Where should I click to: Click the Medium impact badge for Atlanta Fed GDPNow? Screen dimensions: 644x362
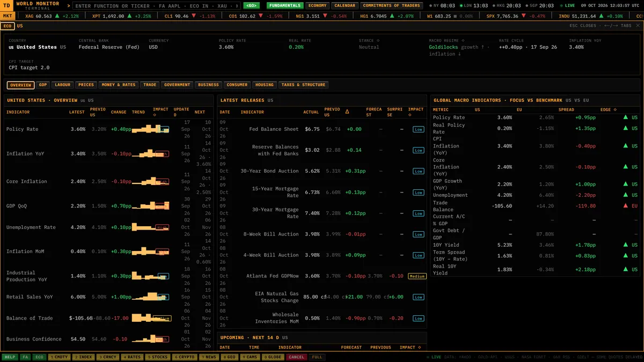click(417, 276)
